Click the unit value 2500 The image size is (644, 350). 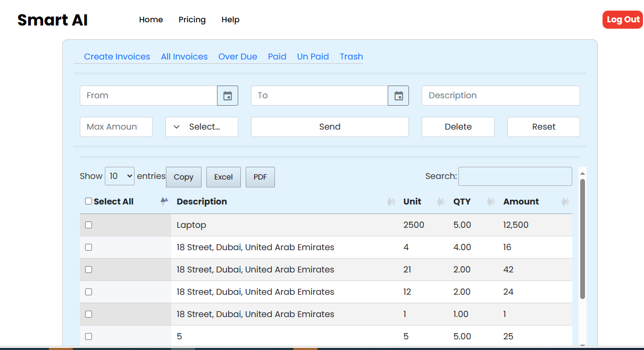point(414,225)
